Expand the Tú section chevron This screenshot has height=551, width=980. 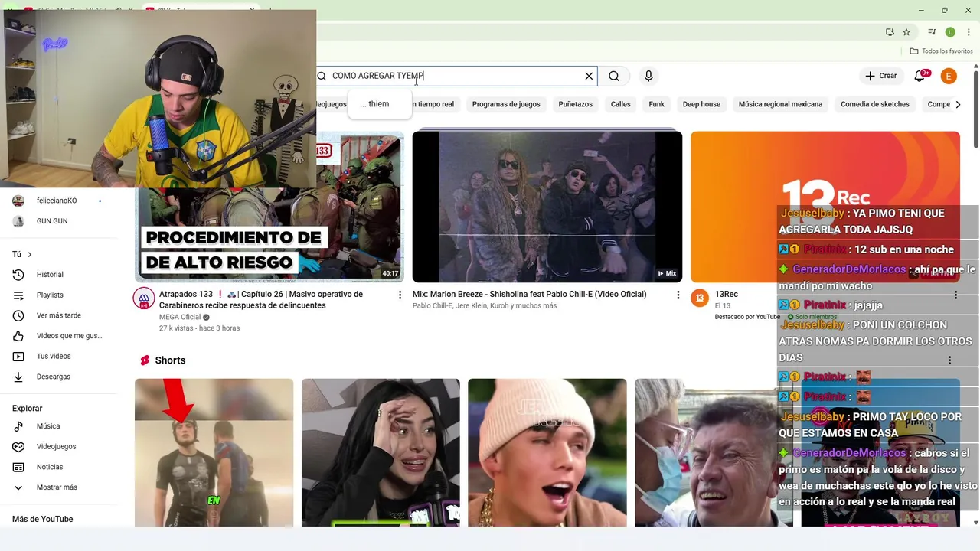30,254
